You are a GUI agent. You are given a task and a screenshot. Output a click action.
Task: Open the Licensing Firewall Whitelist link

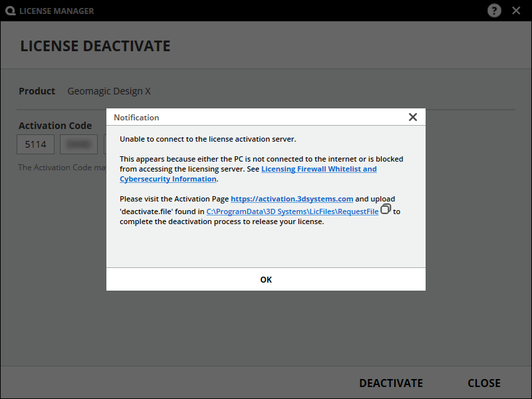(319, 168)
